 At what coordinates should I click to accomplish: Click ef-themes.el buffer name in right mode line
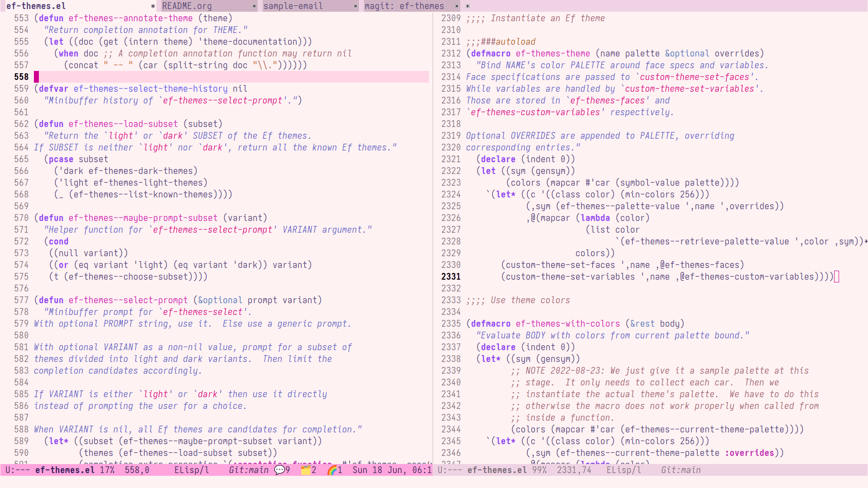pyautogui.click(x=497, y=470)
